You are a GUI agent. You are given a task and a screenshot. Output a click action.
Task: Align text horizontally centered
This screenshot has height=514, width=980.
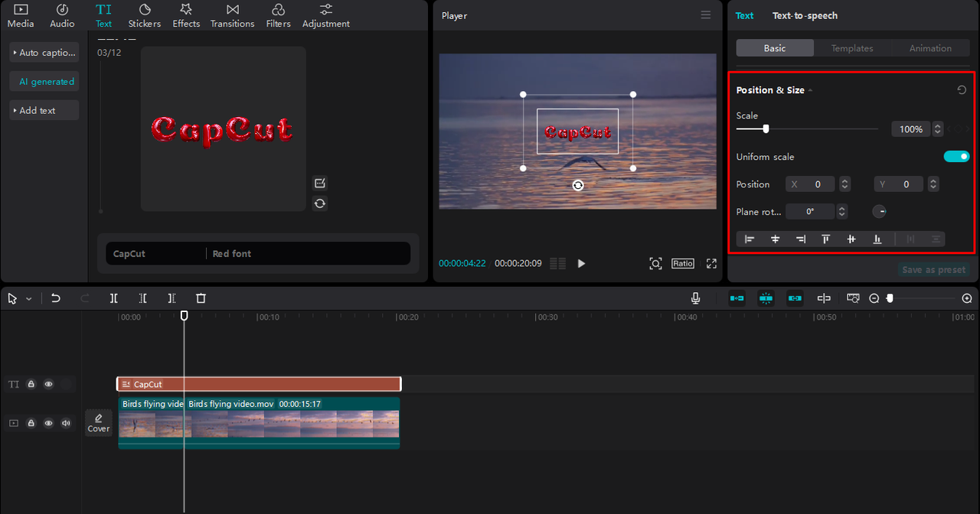[775, 239]
